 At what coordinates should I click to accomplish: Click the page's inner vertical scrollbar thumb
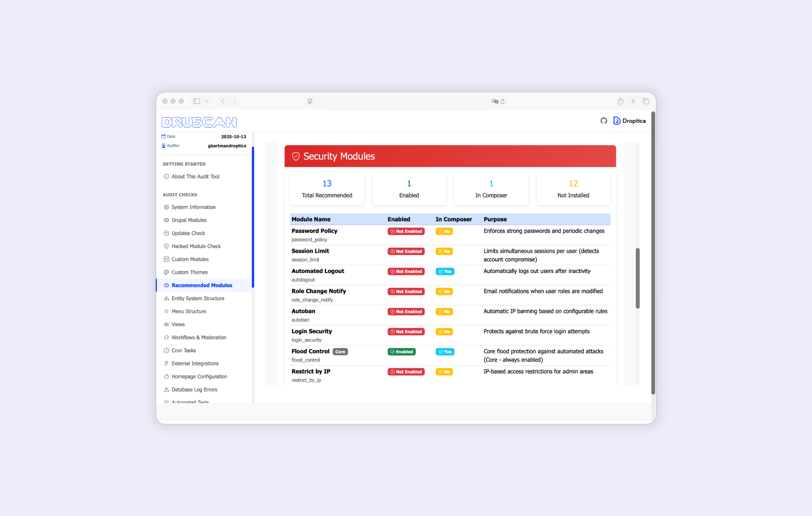click(637, 278)
